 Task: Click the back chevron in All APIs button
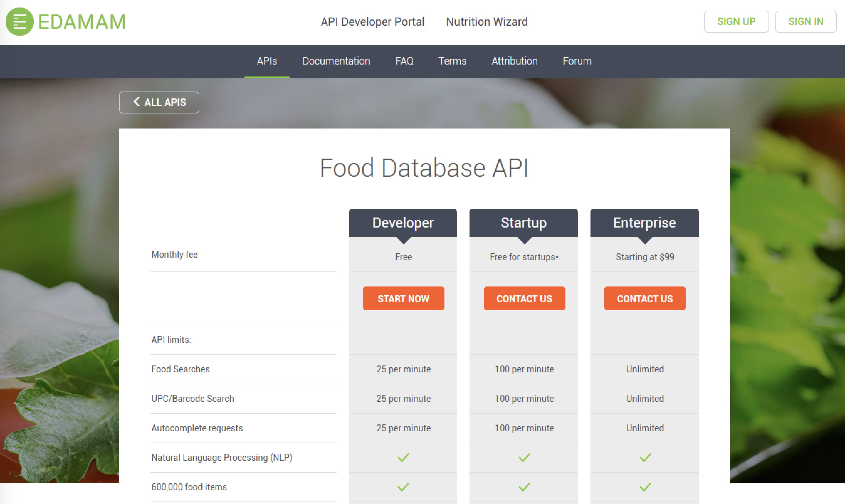click(x=137, y=102)
